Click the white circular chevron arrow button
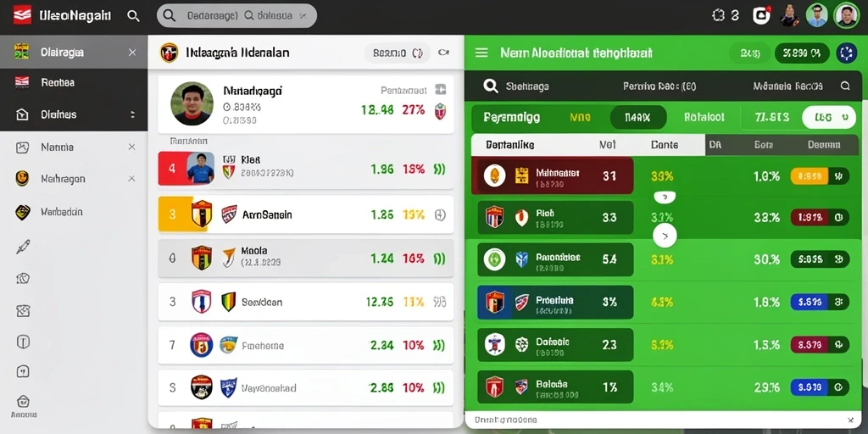 tap(665, 236)
